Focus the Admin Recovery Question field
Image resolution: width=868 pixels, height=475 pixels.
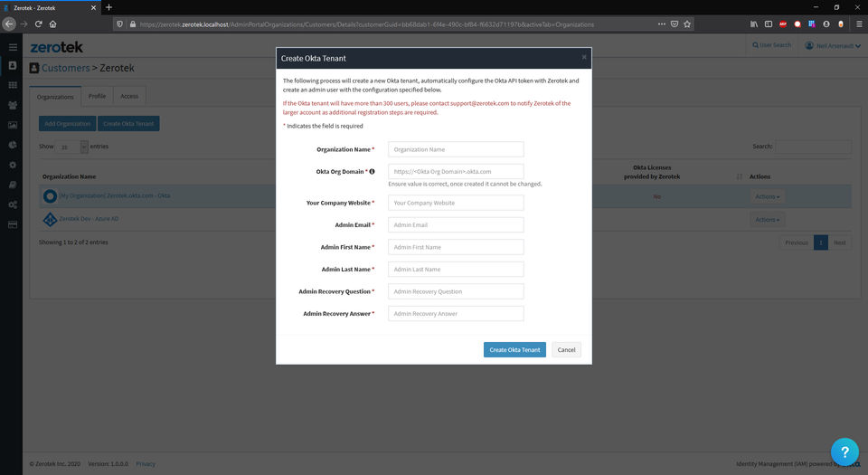pyautogui.click(x=456, y=291)
